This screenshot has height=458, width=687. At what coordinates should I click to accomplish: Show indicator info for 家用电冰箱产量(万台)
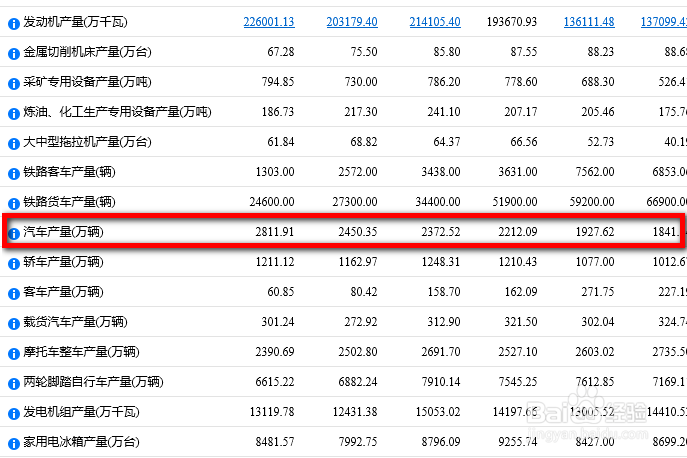coord(14,443)
